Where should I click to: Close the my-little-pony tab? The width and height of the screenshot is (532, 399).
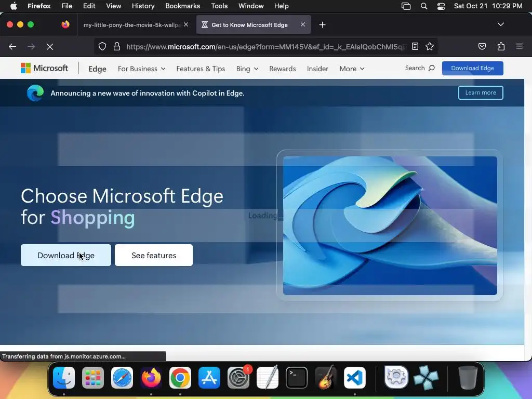[x=186, y=24]
